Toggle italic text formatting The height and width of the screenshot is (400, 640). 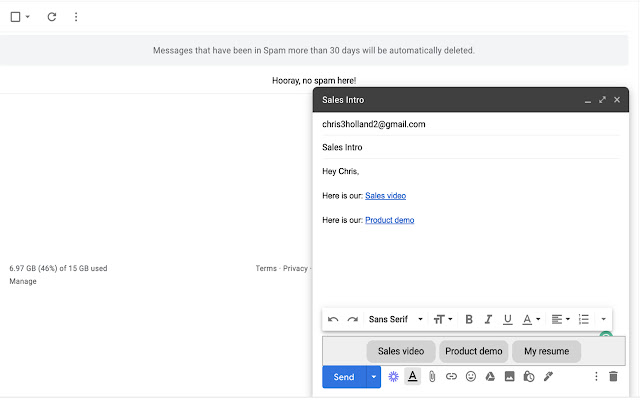488,319
